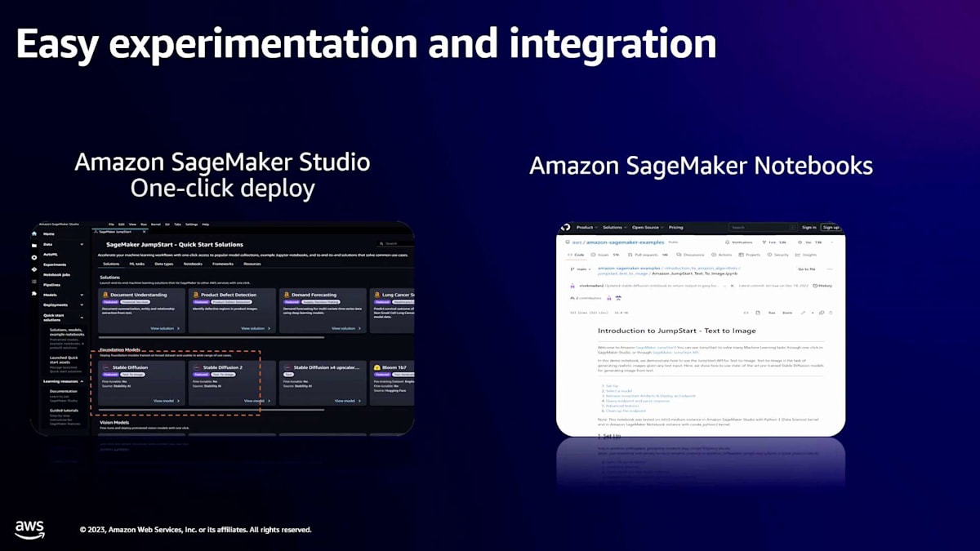Screen dimensions: 980x551
Task: Star the amazon-sagemaker-examples repository
Action: coord(808,242)
